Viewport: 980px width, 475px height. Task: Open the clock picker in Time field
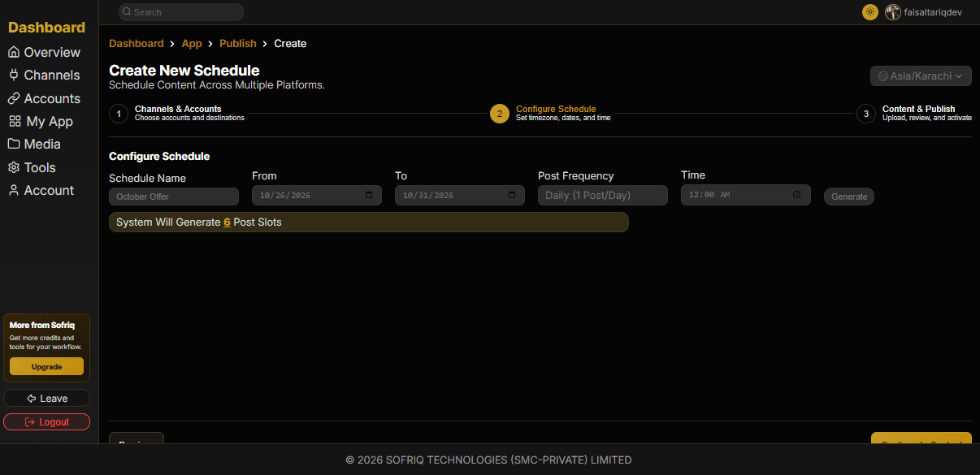[797, 195]
